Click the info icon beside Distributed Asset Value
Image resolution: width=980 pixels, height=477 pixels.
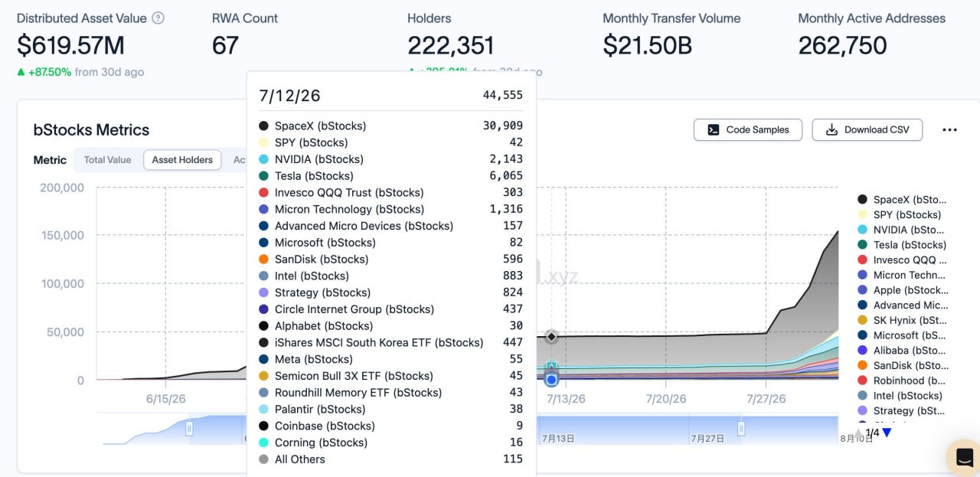[158, 18]
